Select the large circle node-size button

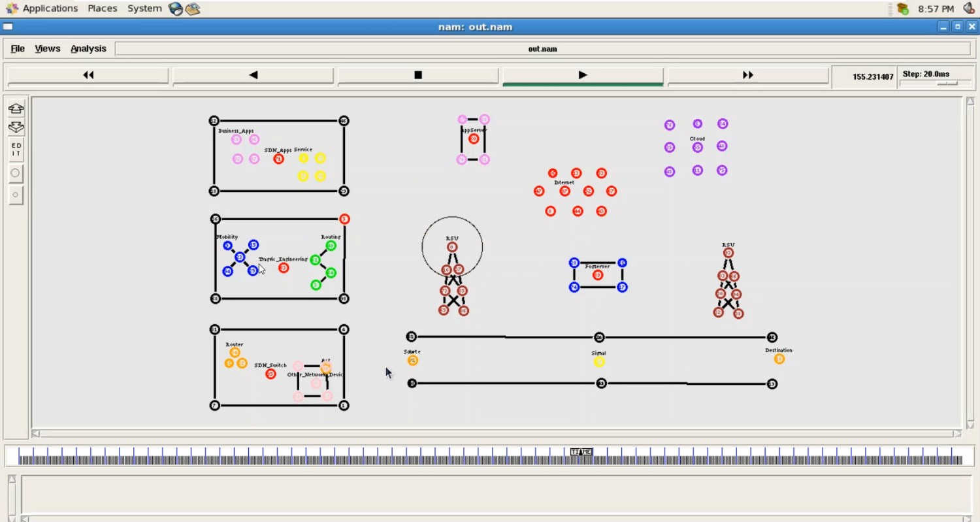pyautogui.click(x=16, y=173)
